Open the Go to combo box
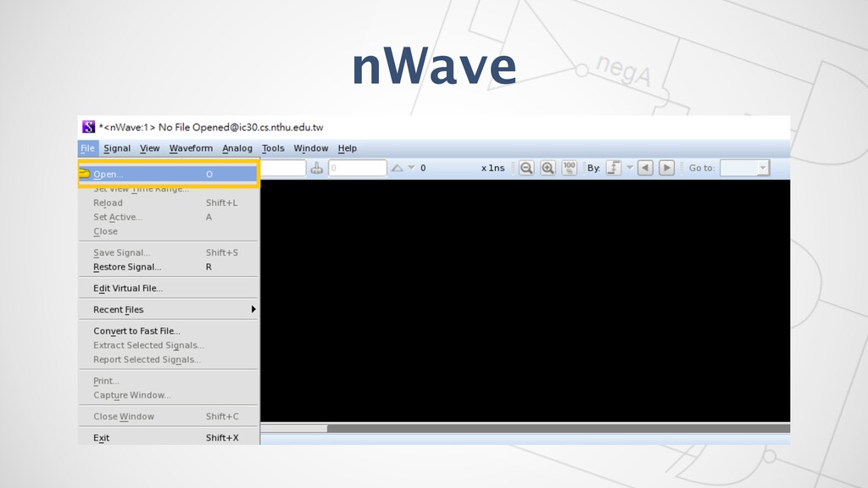The height and width of the screenshot is (488, 868). coord(744,168)
